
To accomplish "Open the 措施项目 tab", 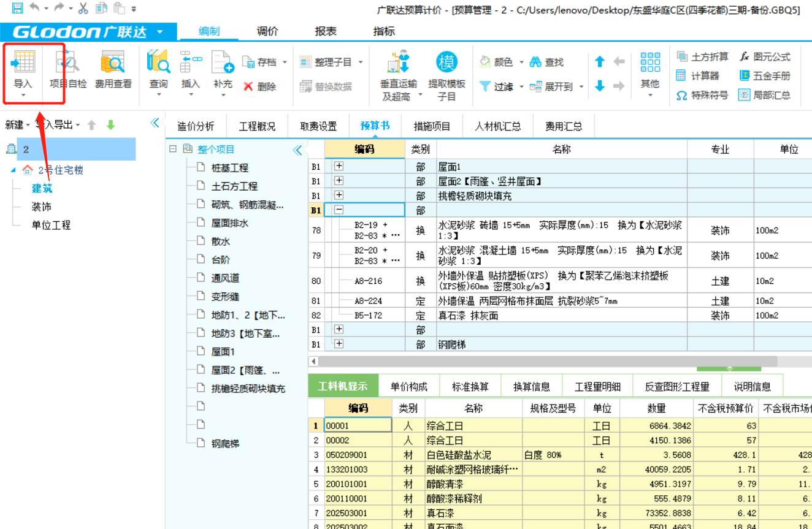I will [x=432, y=126].
